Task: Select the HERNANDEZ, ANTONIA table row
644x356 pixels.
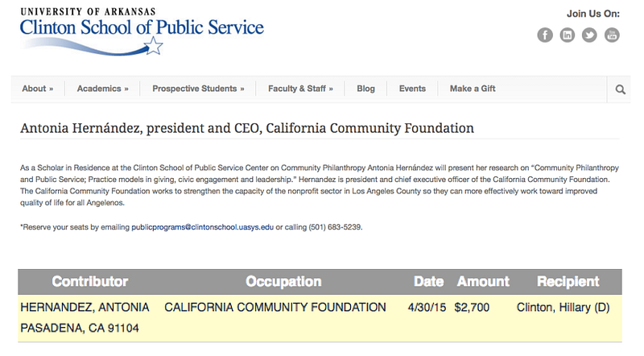Action: point(320,318)
